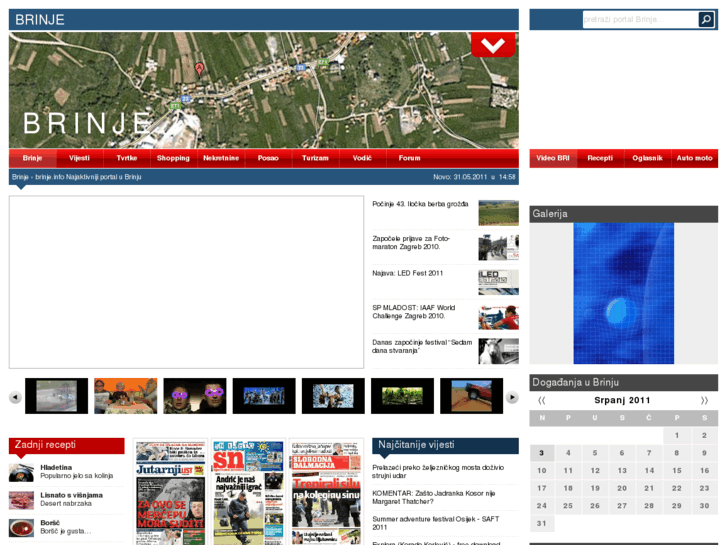Open the Lisnato s višnjama recipe
This screenshot has width=727, height=545.
click(x=71, y=495)
